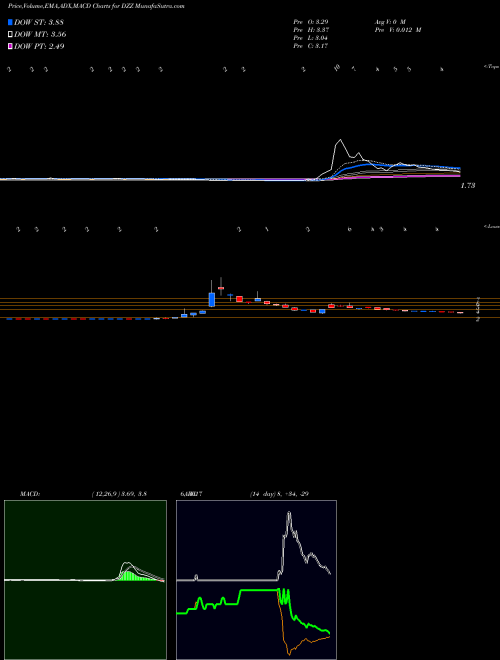This screenshot has width=500, height=660.
Task: Open the green MACD histogram panel
Action: pos(85,580)
